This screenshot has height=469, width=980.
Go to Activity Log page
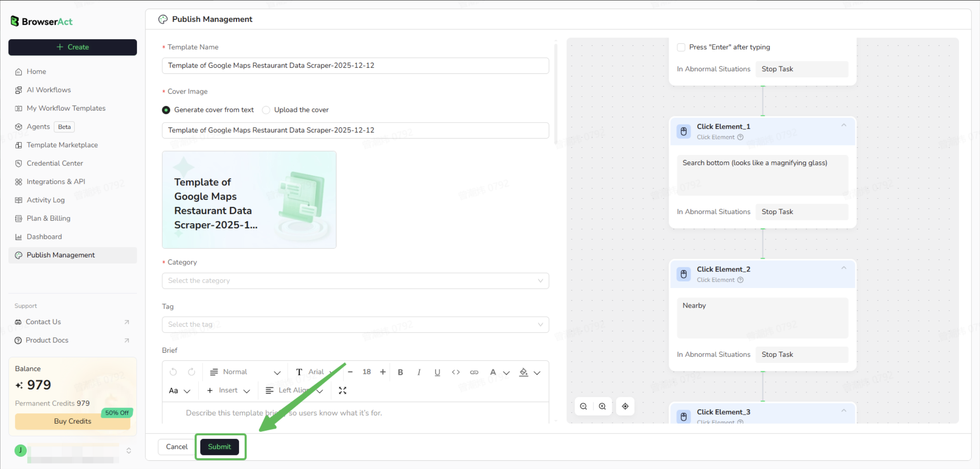[x=45, y=200]
